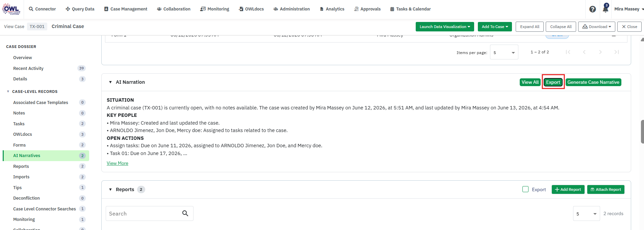Screen dimensions: 644x230
Task: Go to the last page of pagination
Action: [x=617, y=52]
